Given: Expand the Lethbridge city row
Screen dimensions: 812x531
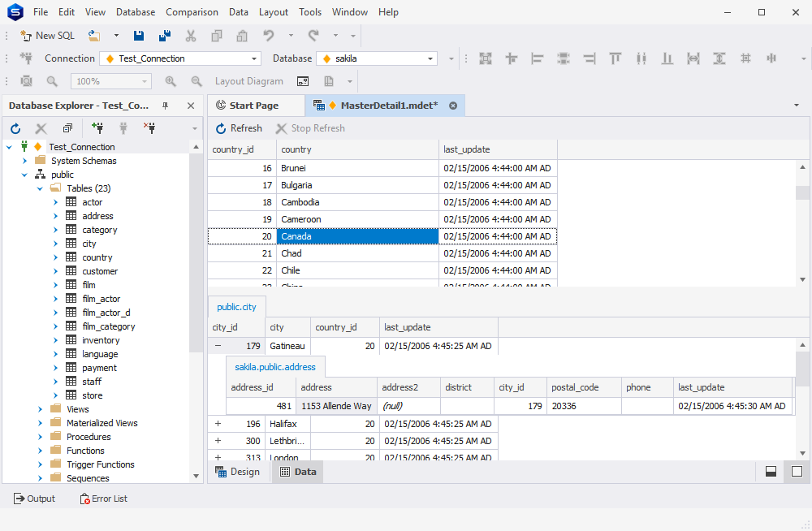Looking at the screenshot, I should click(218, 441).
